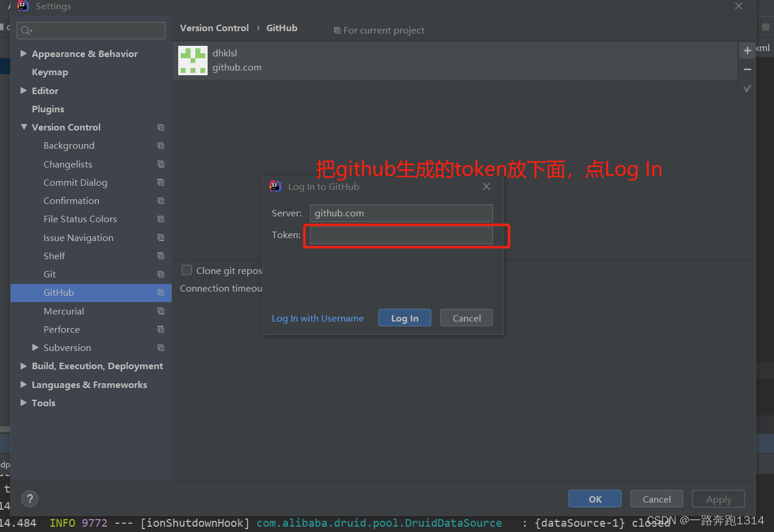This screenshot has width=774, height=532.
Task: Click the project-level icon beside Perforce
Action: [161, 329]
